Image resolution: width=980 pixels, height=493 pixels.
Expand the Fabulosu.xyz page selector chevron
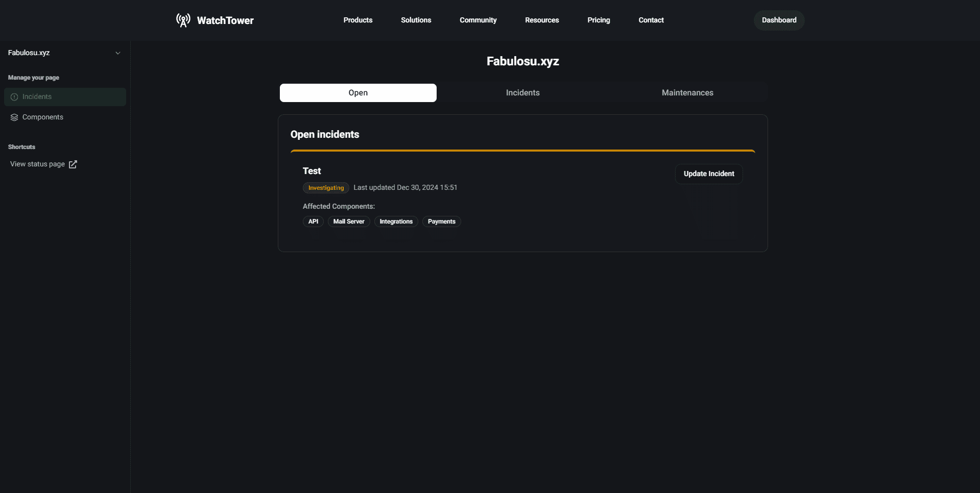coord(118,53)
